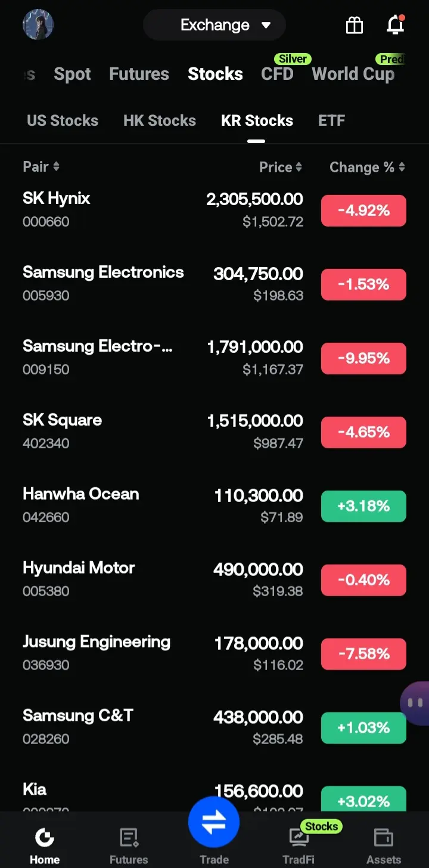Open the gift rewards icon
Screen dimensions: 429x868
pyautogui.click(x=355, y=25)
